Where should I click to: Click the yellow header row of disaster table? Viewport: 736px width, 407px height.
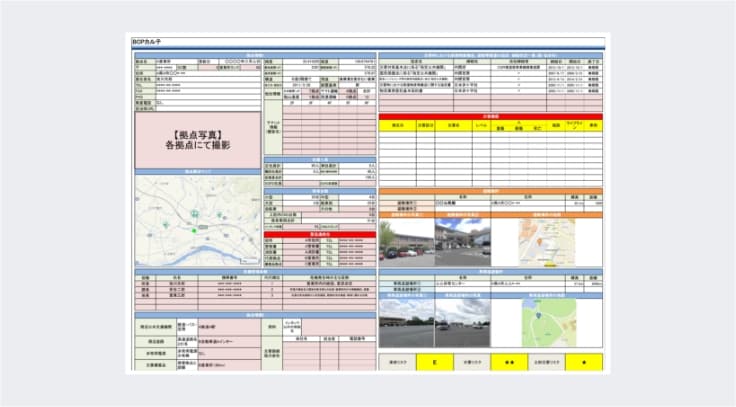490,126
